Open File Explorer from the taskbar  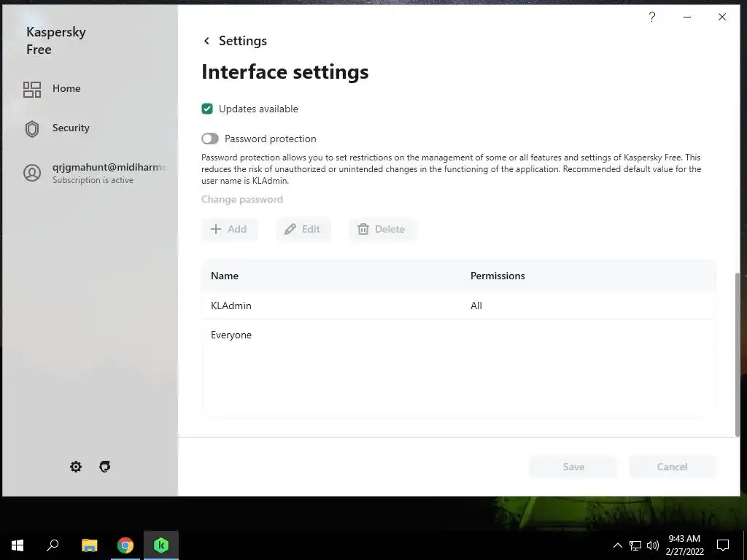tap(89, 545)
